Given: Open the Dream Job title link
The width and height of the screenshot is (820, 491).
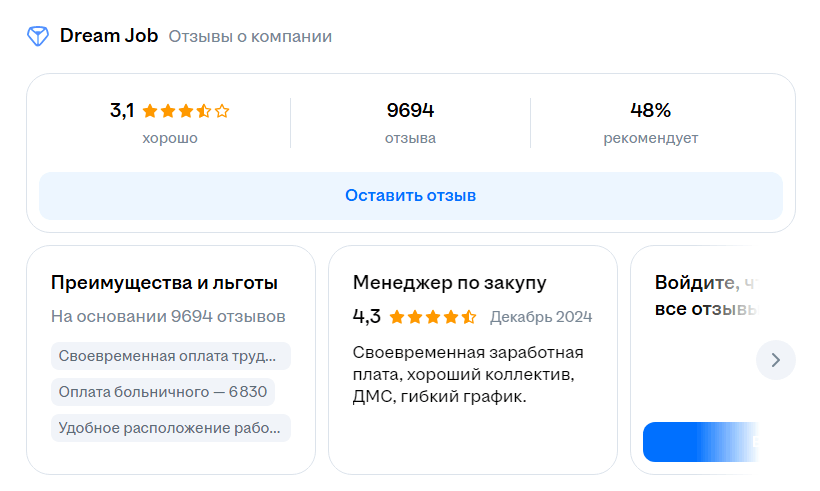Looking at the screenshot, I should [107, 36].
